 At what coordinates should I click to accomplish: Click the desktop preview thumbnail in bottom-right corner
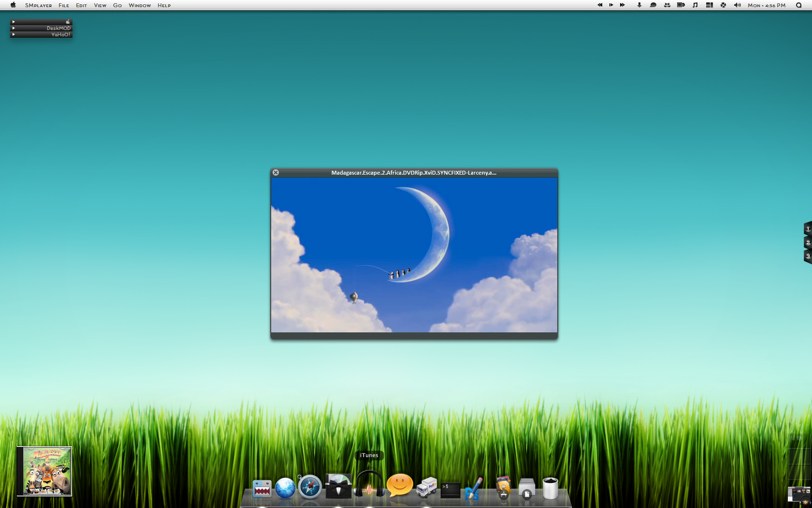[799, 494]
